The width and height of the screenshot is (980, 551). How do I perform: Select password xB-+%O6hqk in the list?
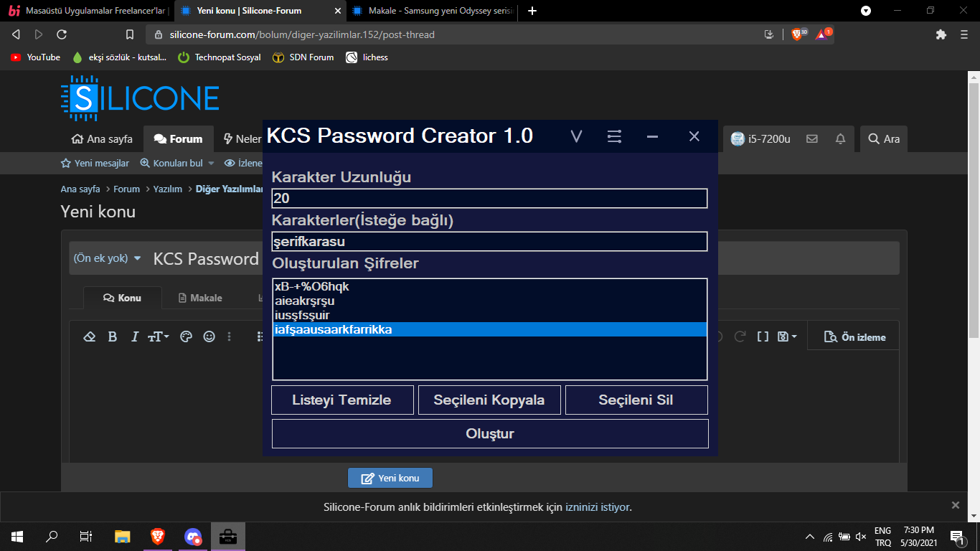(490, 286)
